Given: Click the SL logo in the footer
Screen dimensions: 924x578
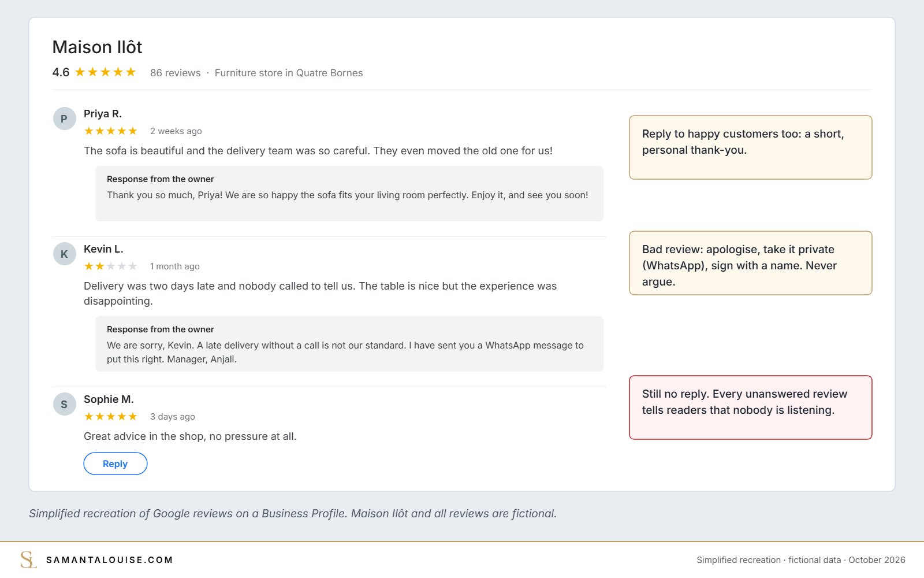Looking at the screenshot, I should tap(28, 560).
